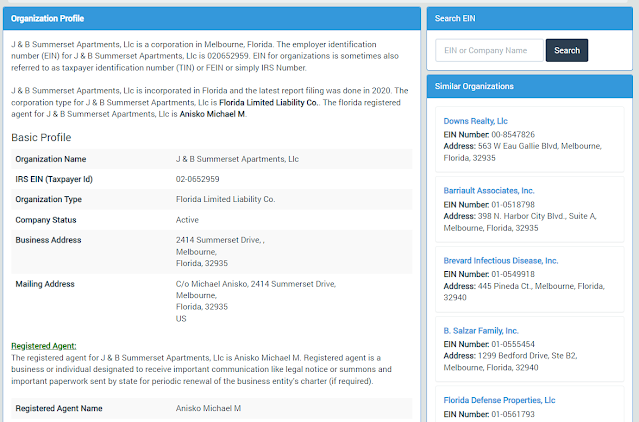Select the 'Mailing Address' row label
This screenshot has width=639, height=422.
click(x=45, y=284)
